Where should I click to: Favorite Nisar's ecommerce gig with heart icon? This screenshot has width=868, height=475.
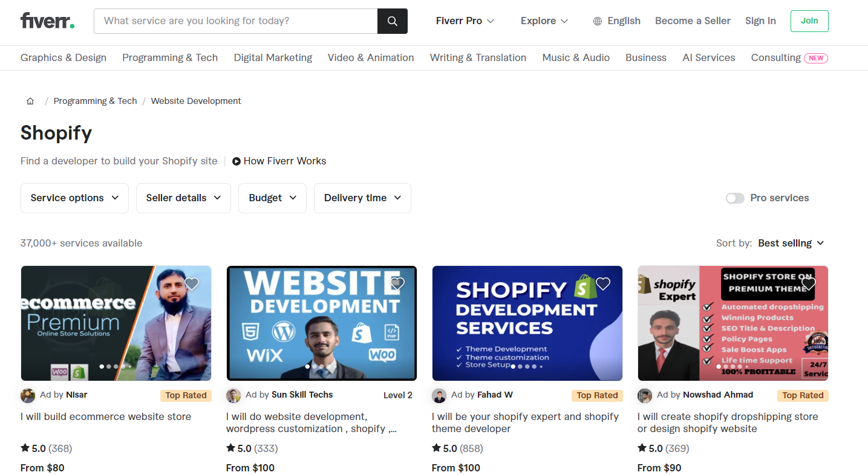[192, 283]
